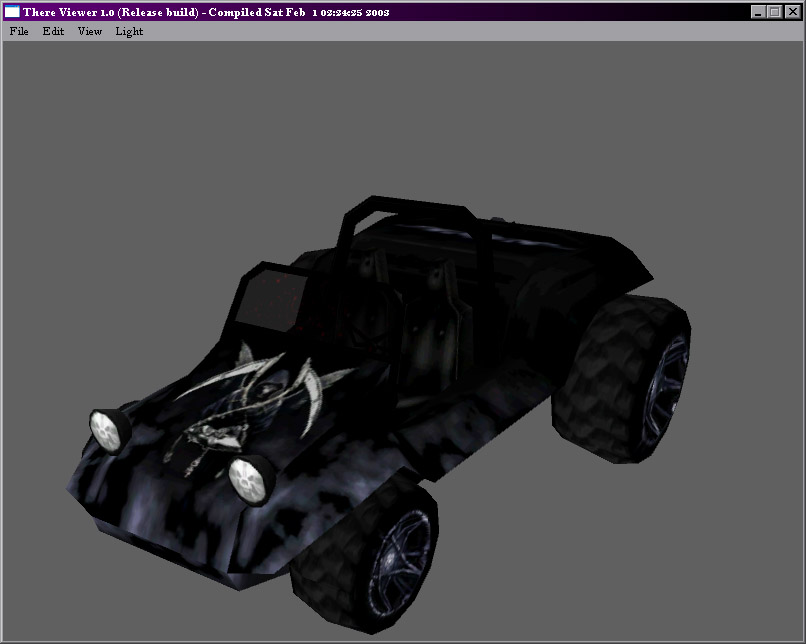Maximize the There Viewer window

[774, 12]
